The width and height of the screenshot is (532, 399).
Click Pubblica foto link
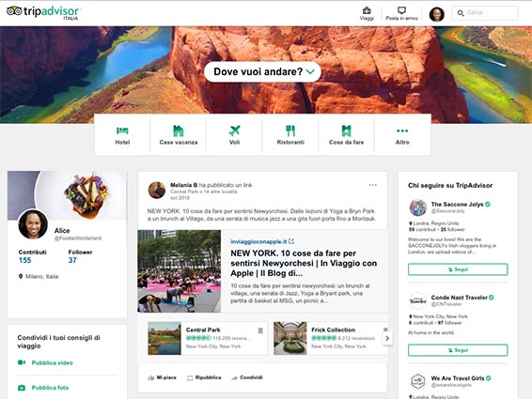(x=50, y=388)
